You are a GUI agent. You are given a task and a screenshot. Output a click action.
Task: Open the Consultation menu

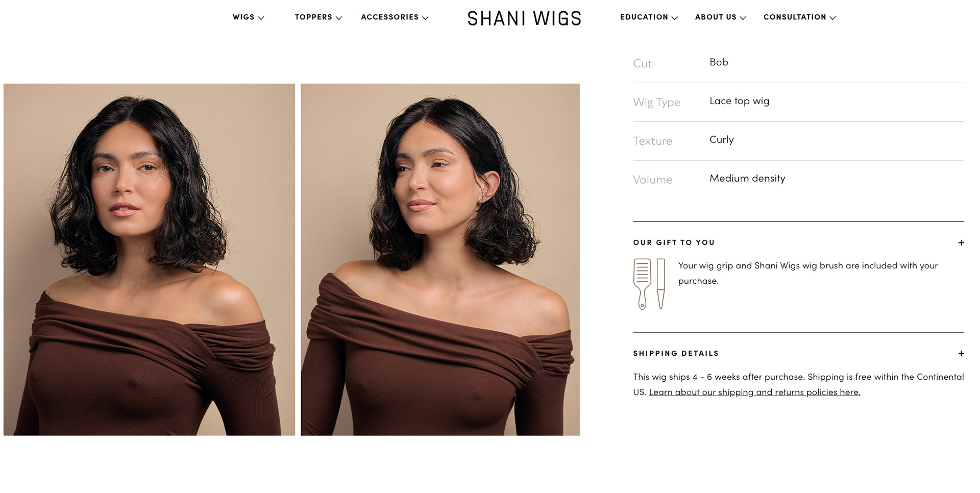pos(799,17)
